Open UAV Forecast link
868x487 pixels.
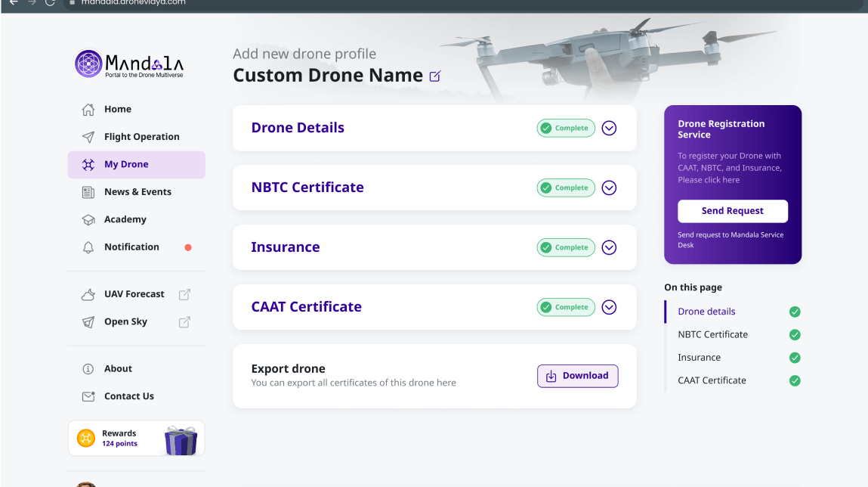click(x=136, y=295)
